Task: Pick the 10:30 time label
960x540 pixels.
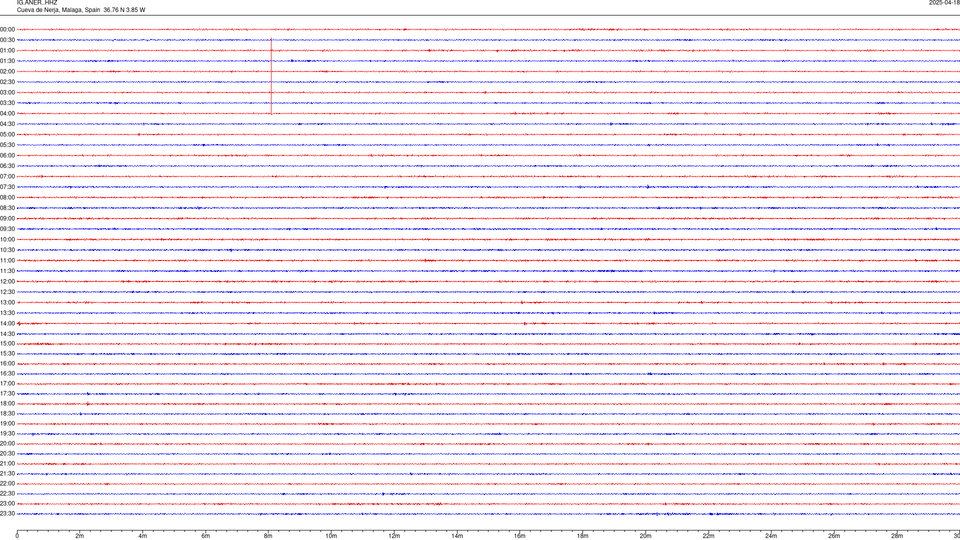Action: point(7,250)
